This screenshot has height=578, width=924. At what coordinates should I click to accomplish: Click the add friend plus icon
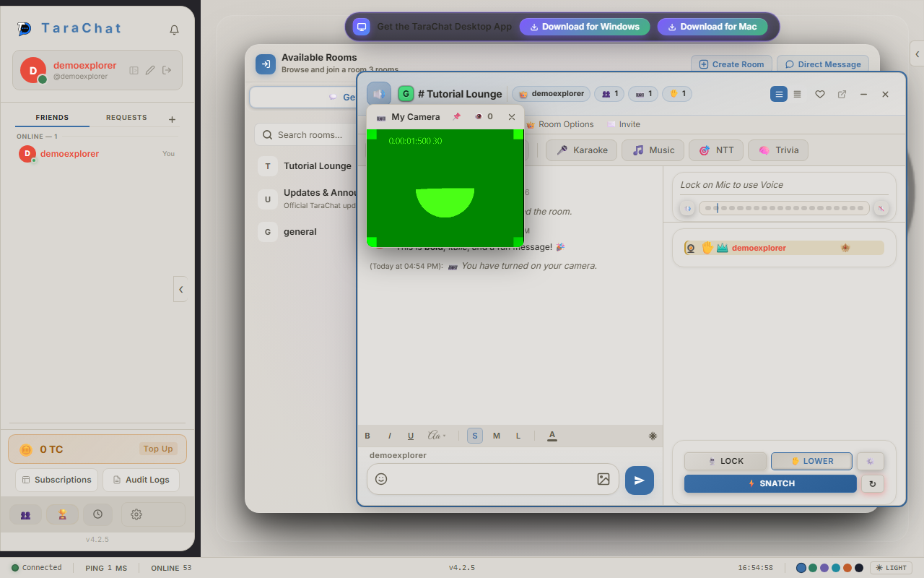(x=172, y=119)
